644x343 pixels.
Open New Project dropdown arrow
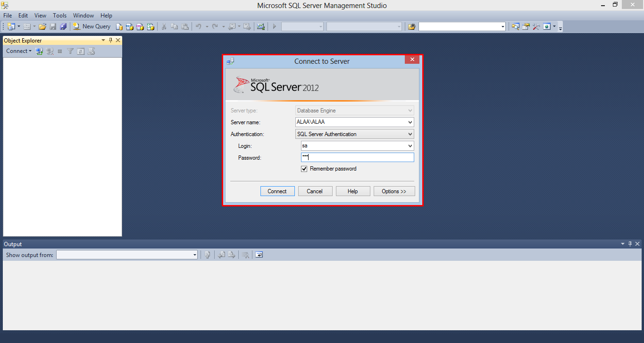(x=19, y=26)
